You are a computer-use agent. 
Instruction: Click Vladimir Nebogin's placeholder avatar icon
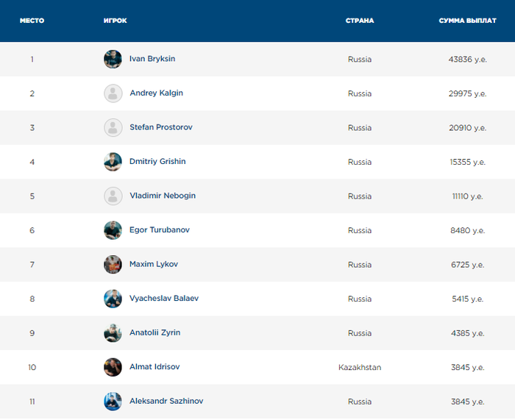113,196
